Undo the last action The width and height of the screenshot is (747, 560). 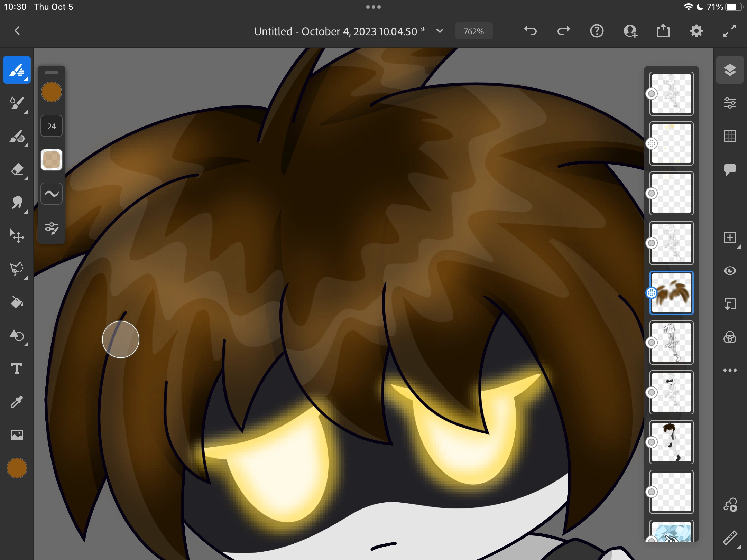[x=530, y=31]
